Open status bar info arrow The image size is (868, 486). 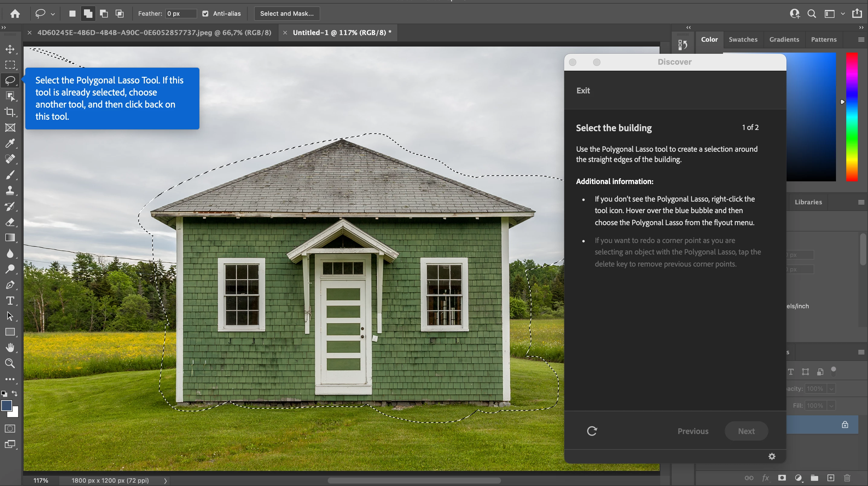click(166, 481)
